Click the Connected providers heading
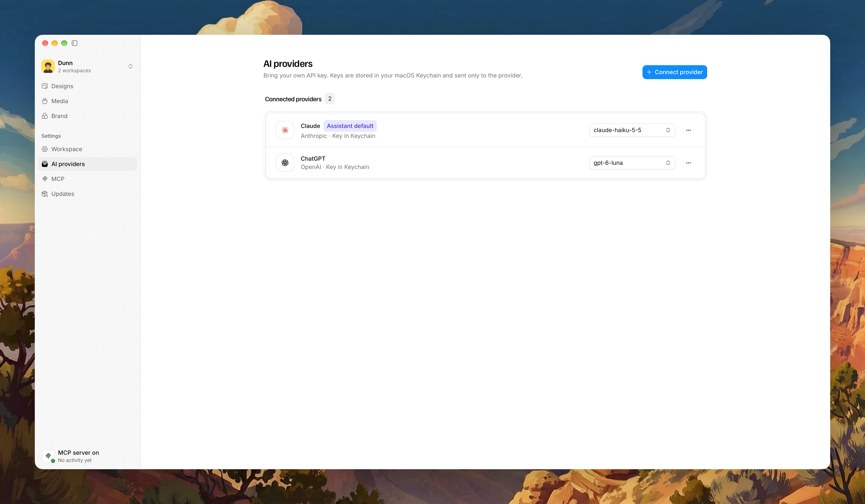 pyautogui.click(x=293, y=99)
